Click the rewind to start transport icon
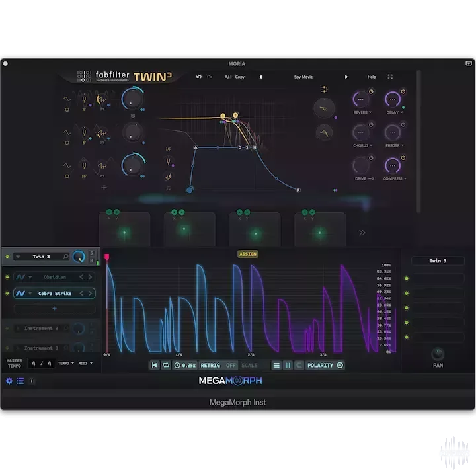Image resolution: width=476 pixels, height=476 pixels. [154, 365]
